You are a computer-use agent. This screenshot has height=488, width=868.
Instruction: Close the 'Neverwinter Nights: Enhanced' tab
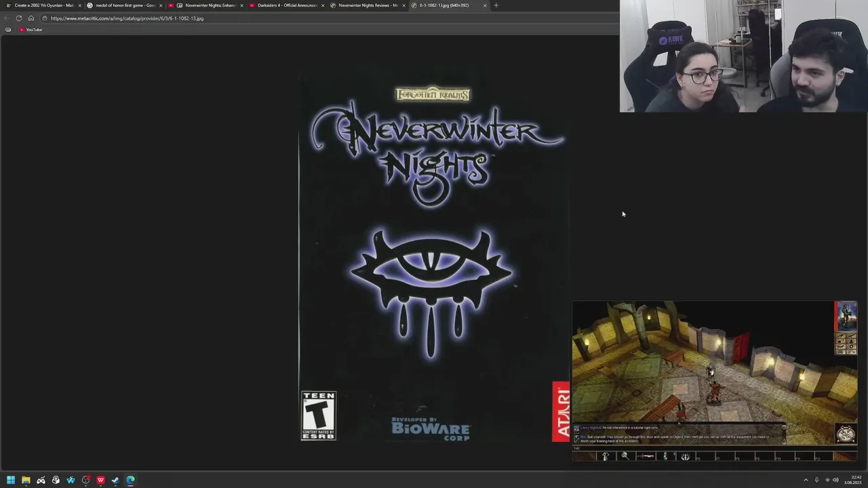(x=241, y=5)
